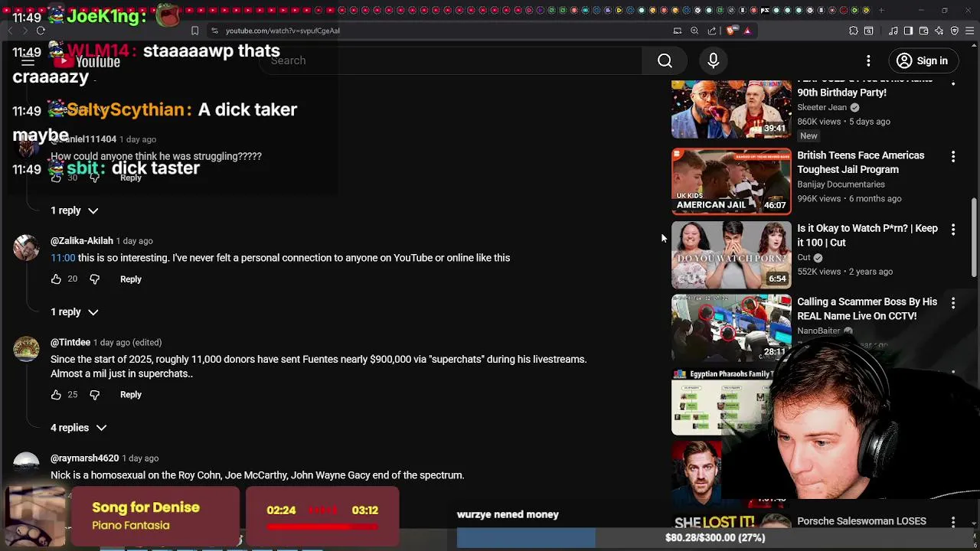Click YouTube search magnifier button
The width and height of the screenshot is (980, 551).
coord(665,60)
